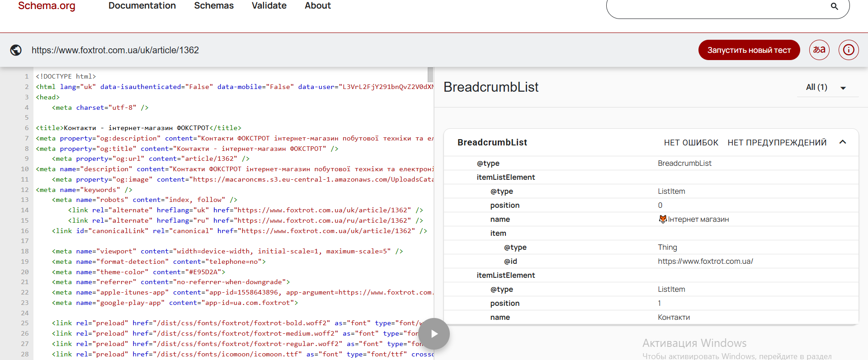Screen dimensions: 868x360
Task: Click code line 1 DOCTYPE declaration
Action: (x=66, y=77)
